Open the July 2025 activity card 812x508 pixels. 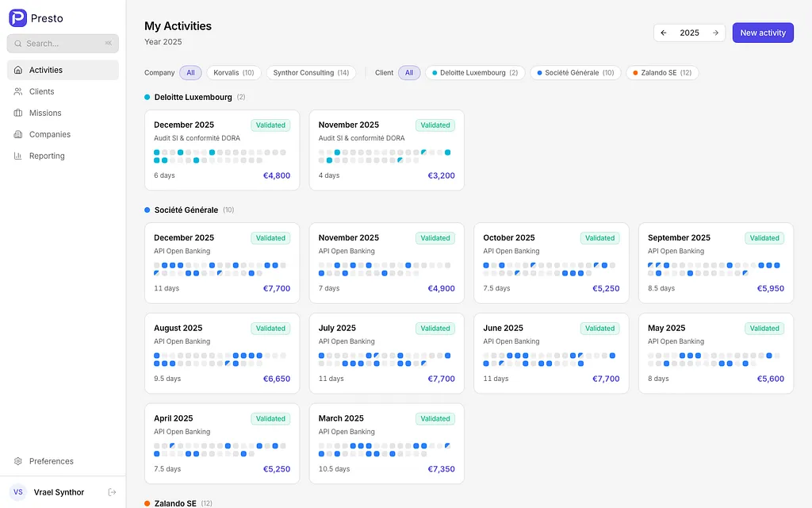(387, 353)
